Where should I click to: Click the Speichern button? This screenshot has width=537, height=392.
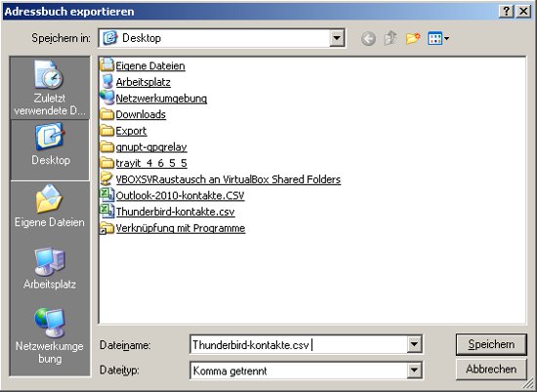pyautogui.click(x=491, y=344)
